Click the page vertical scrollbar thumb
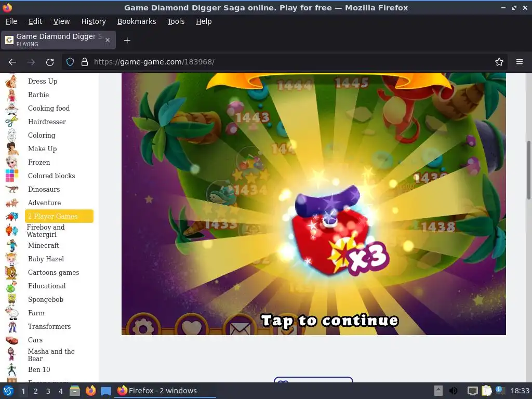This screenshot has width=532, height=399. [528, 170]
